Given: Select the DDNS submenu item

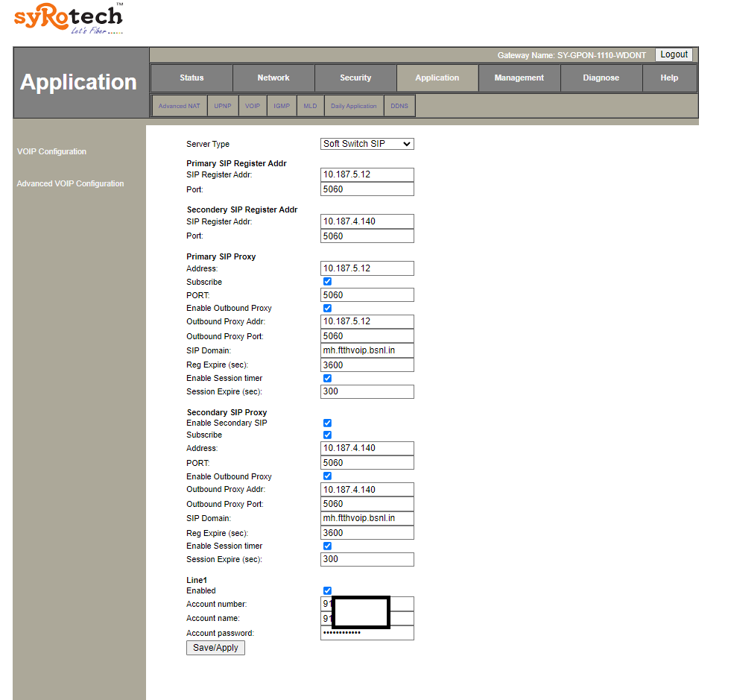Looking at the screenshot, I should [x=399, y=106].
